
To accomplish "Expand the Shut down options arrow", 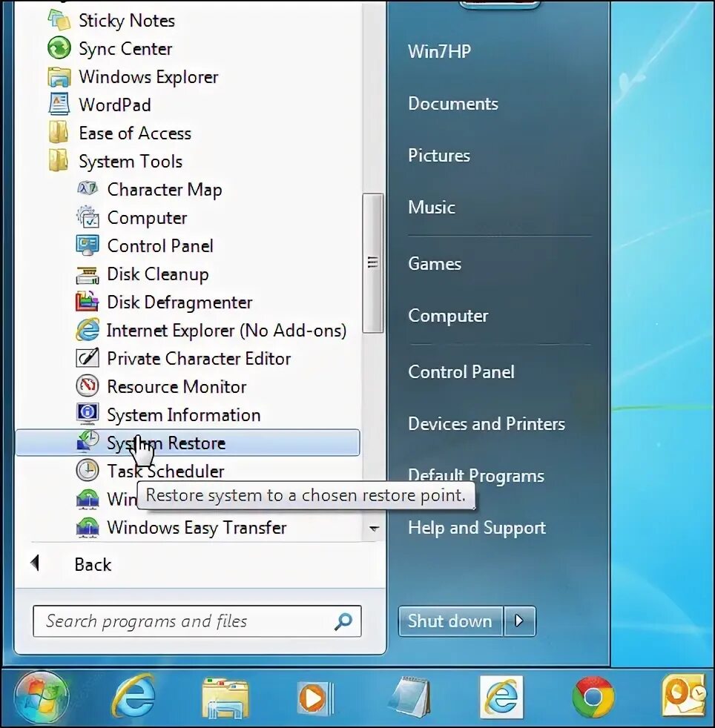I will click(x=519, y=621).
